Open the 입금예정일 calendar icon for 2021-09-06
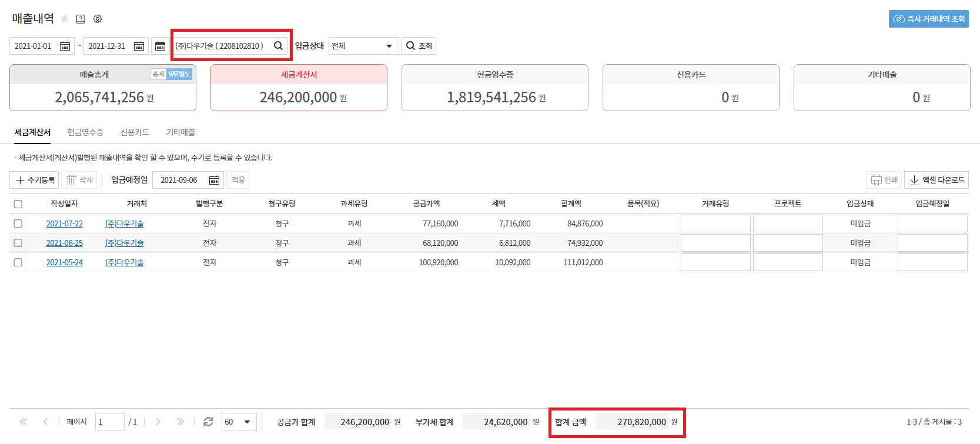The width and height of the screenshot is (980, 444). pos(214,180)
